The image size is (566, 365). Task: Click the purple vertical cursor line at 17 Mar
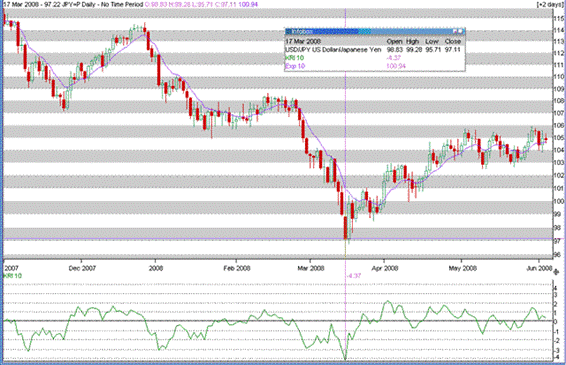346,144
